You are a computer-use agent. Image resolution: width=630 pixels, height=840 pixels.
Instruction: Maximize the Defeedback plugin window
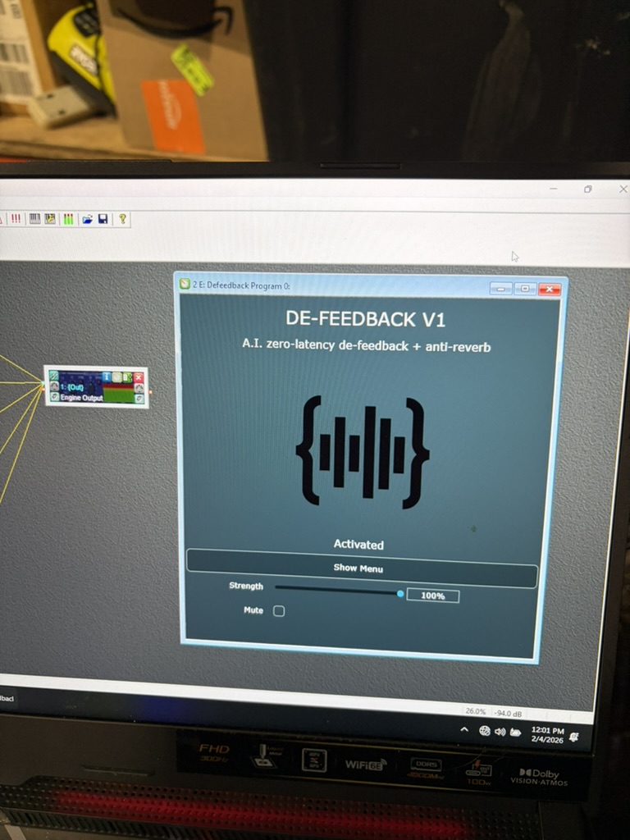[x=525, y=289]
